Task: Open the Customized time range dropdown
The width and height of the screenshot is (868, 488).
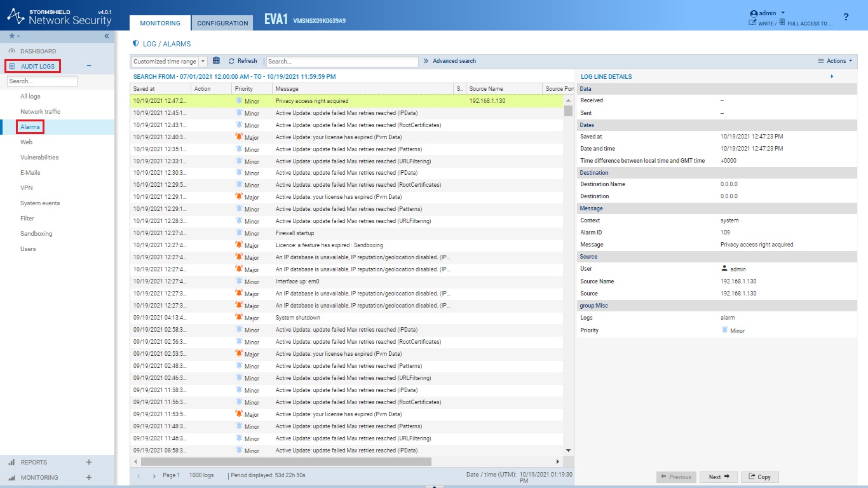Action: click(x=170, y=62)
